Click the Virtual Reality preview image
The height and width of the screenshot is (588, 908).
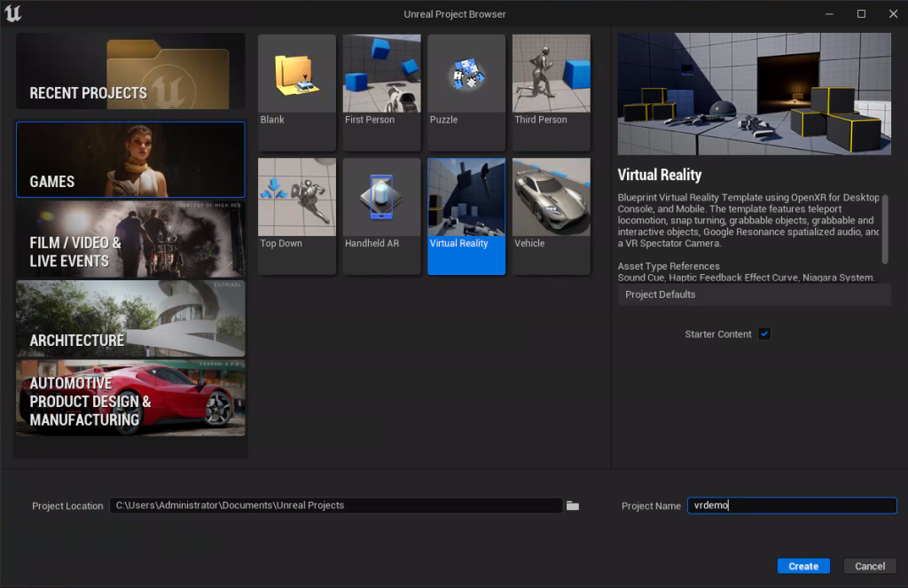click(x=754, y=94)
